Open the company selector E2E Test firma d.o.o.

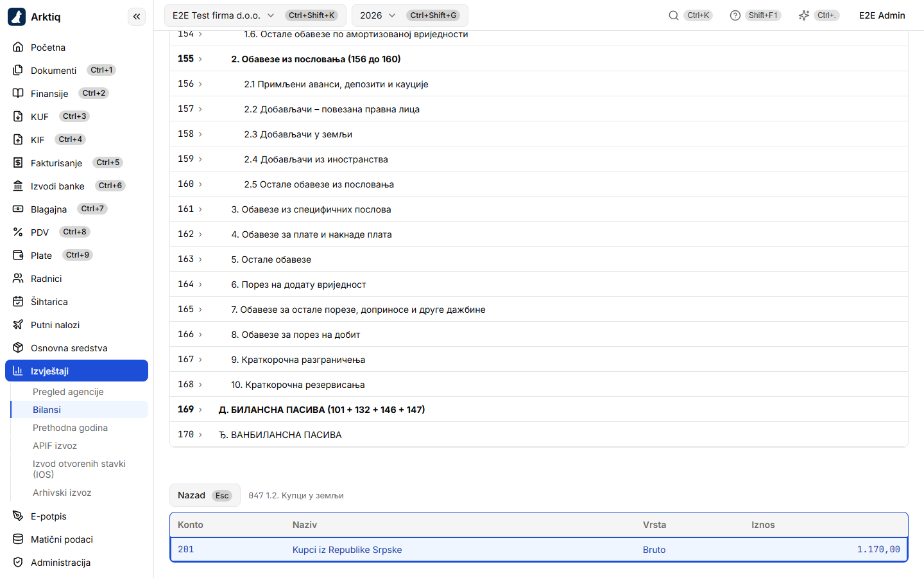coord(255,15)
